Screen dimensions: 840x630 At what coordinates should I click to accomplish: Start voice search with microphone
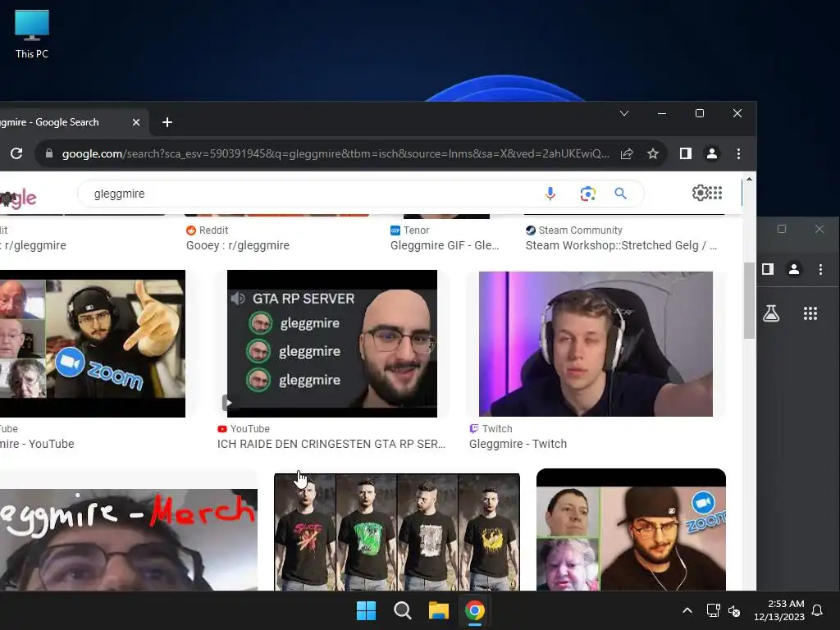[x=550, y=194]
